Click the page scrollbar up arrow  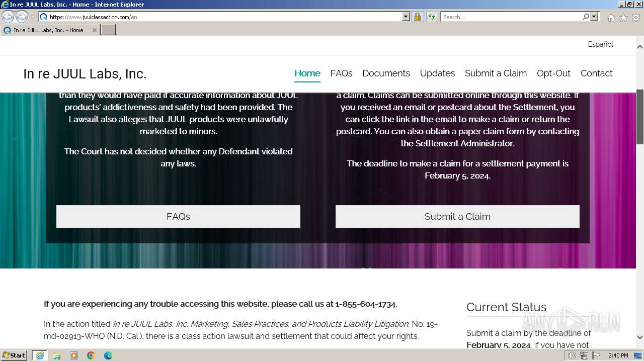pos(639,47)
